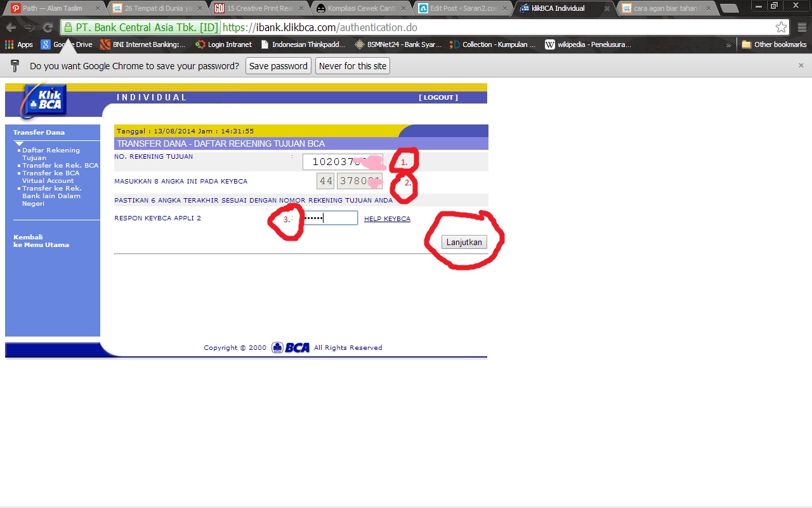Open BSMNet24 Bank Syariah bookmark

point(398,44)
